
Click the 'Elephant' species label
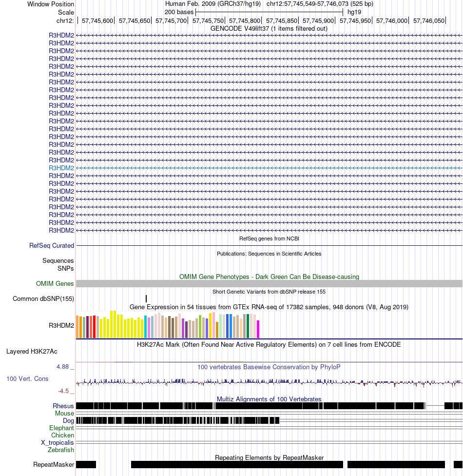[x=61, y=428]
